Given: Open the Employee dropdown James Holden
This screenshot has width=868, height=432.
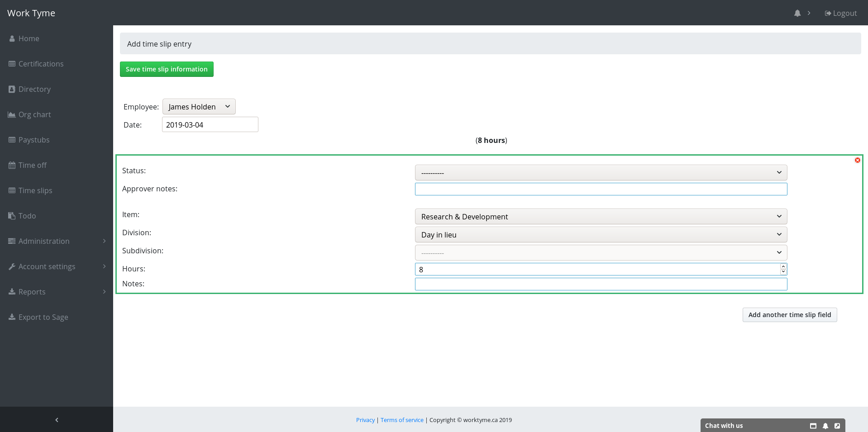Looking at the screenshot, I should [199, 107].
